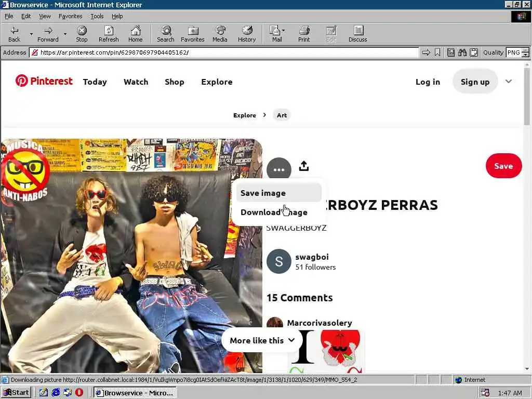This screenshot has height=399, width=532.
Task: Click the binoculars find icon
Action: coord(462,52)
